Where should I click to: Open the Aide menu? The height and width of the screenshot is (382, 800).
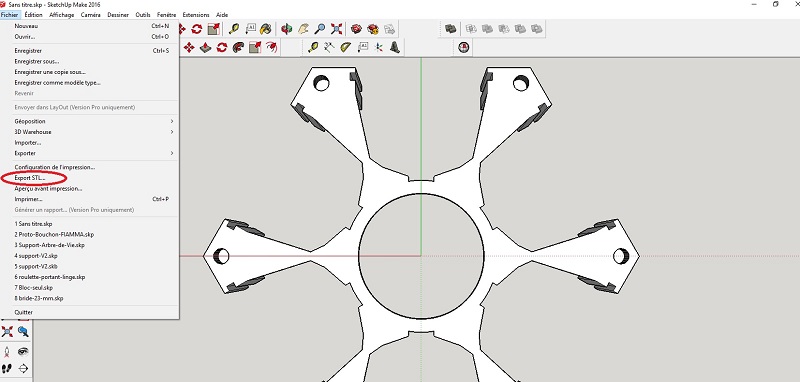pos(222,15)
